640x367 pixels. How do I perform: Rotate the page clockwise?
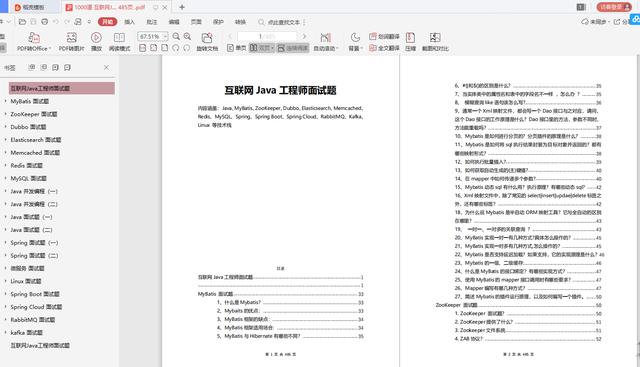(187, 48)
